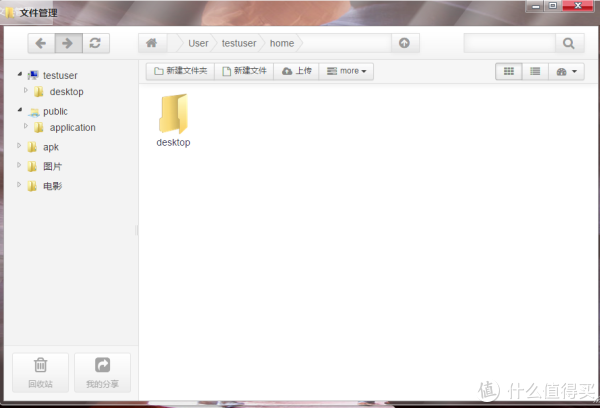Open the more dropdown menu

[x=347, y=71]
